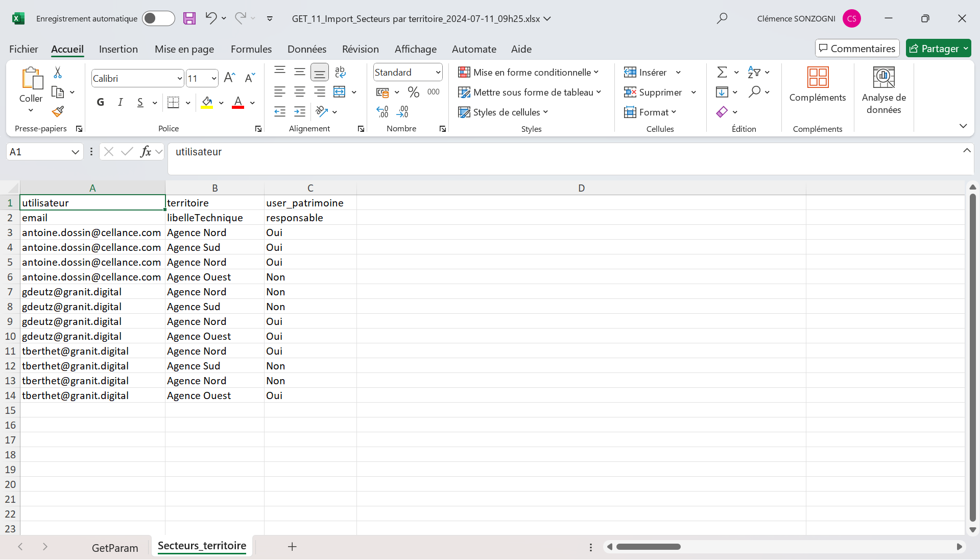Click the A1 Name Box field
This screenshot has width=980, height=560.
click(x=38, y=152)
